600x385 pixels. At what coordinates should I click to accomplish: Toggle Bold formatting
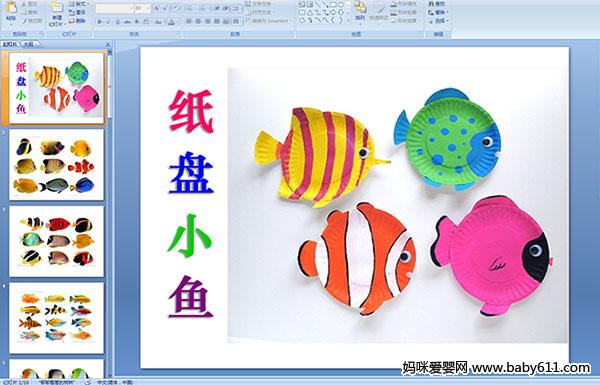point(99,22)
